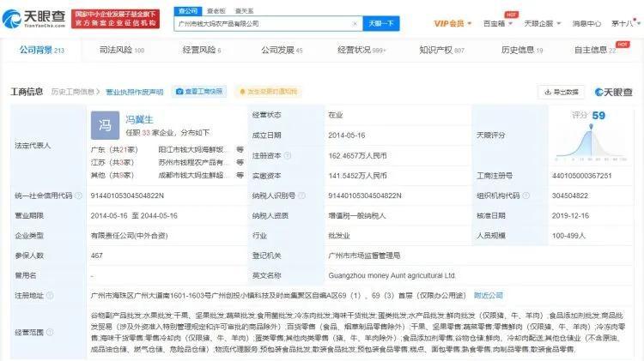Click the 查看工商快照 button
Screen dimensions: 644x361
pos(199,92)
